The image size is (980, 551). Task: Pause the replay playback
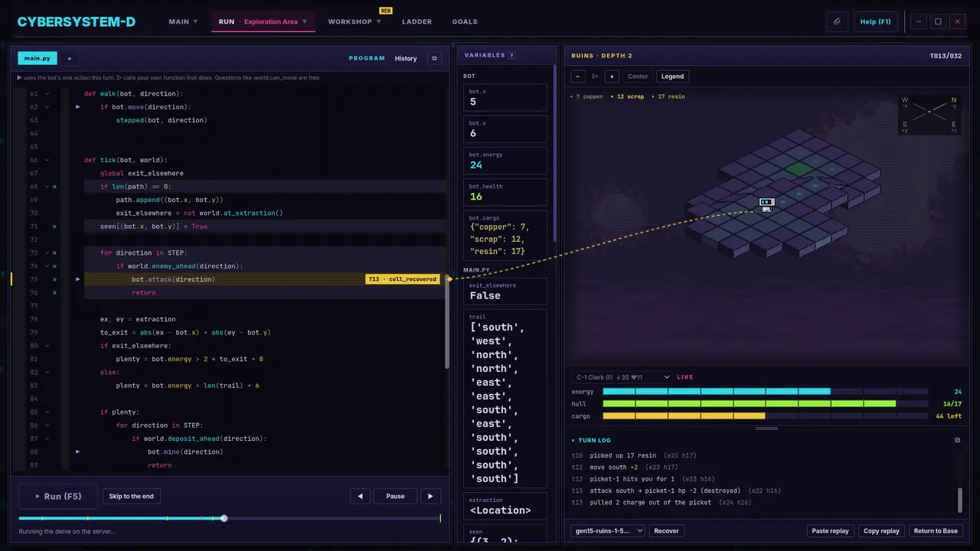(x=395, y=496)
